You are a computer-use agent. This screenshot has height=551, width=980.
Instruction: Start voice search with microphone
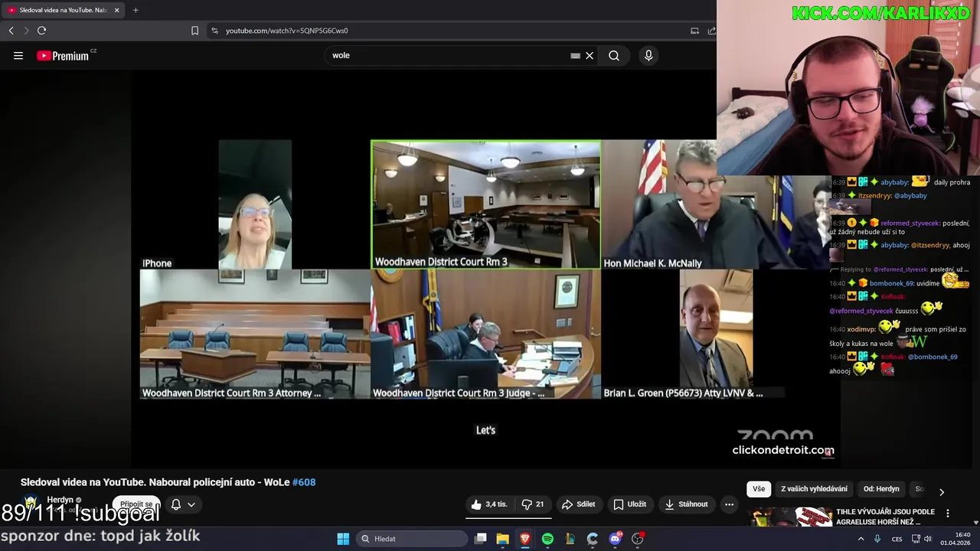(648, 55)
